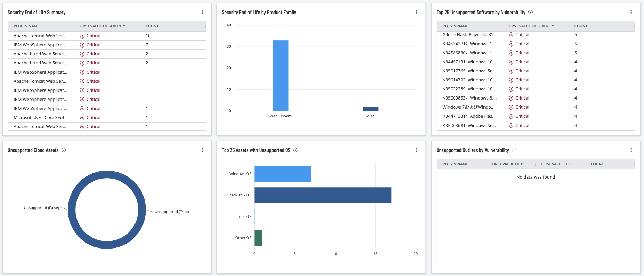Click KB5003681 Windows Server plugin name
The height and width of the screenshot is (276, 644).
click(x=469, y=126)
